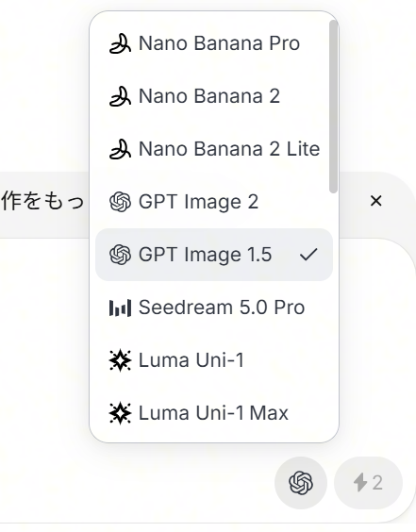Click the Japanese suggestion text banner
This screenshot has width=416, height=532.
(x=42, y=201)
